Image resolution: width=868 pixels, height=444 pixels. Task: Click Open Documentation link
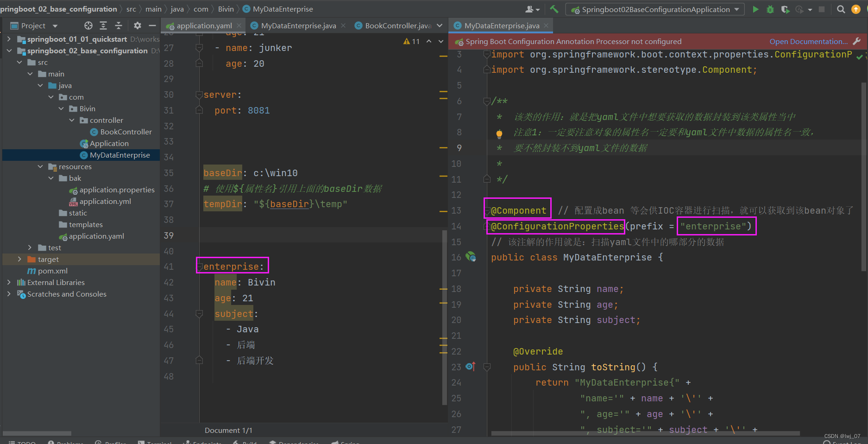[x=808, y=41]
